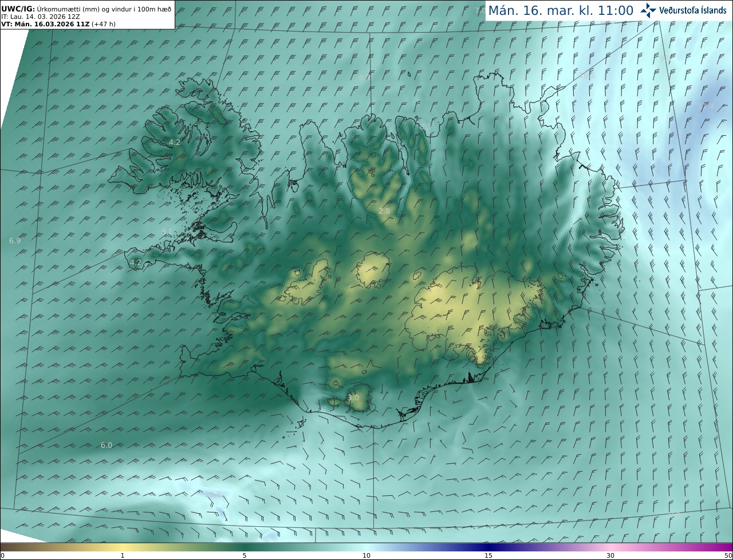Click the 10 tick on the colour scale
733x560 pixels.
[366, 555]
